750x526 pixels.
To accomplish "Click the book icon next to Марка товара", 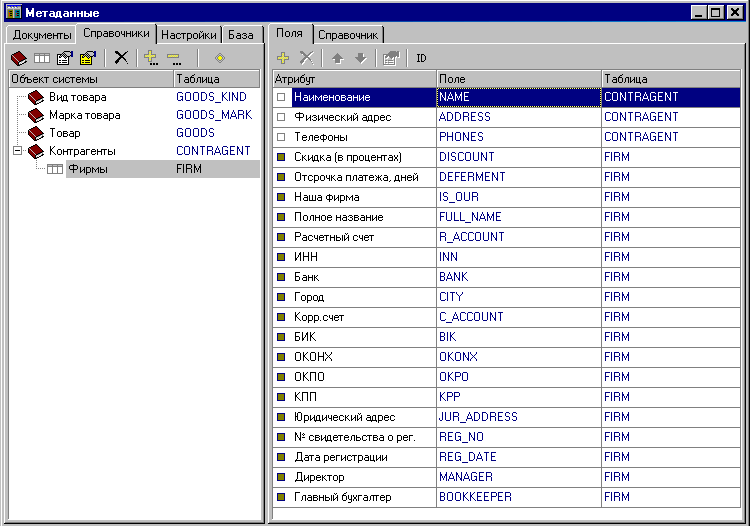I will (x=35, y=115).
